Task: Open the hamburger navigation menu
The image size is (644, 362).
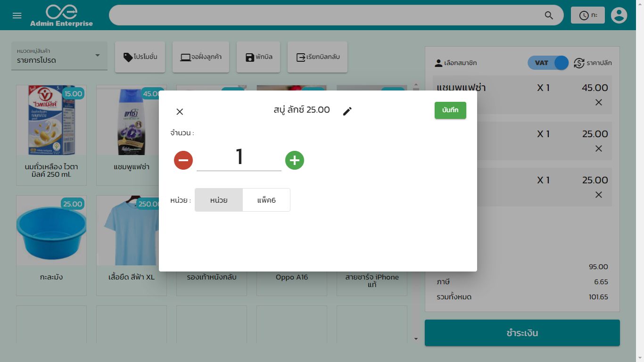Action: pyautogui.click(x=17, y=15)
